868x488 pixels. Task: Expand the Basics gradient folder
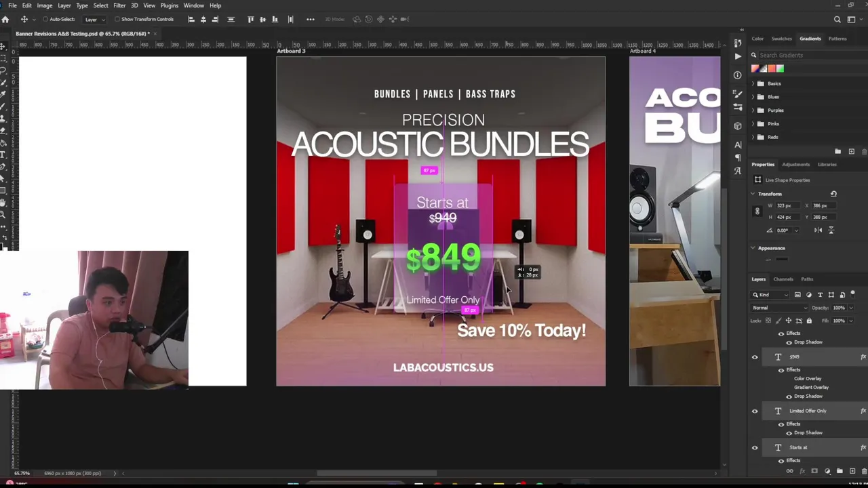(x=753, y=83)
